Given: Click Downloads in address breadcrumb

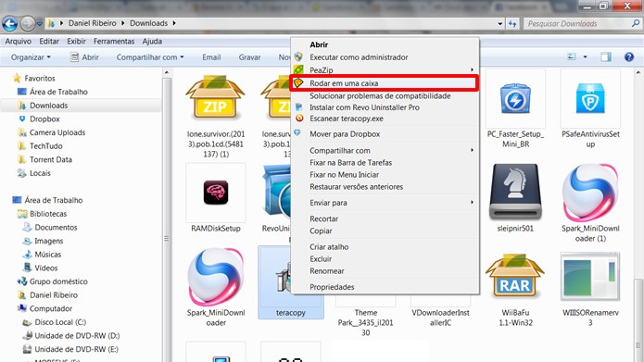Looking at the screenshot, I should (148, 23).
